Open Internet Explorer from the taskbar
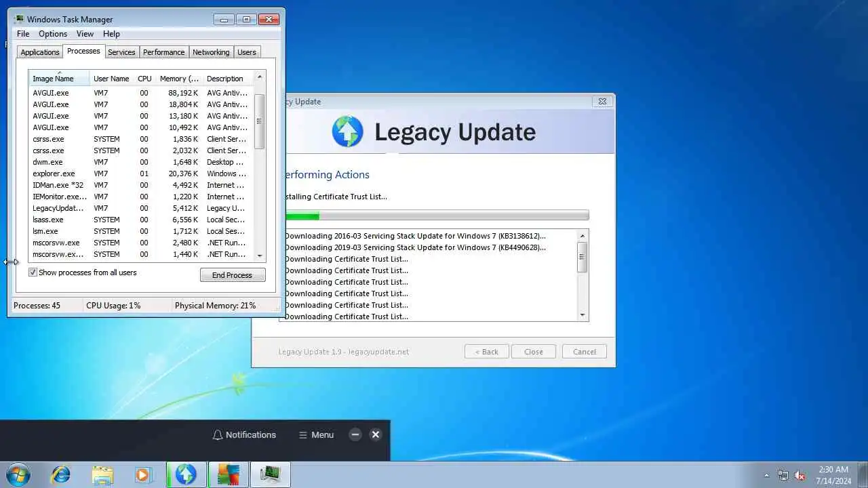This screenshot has width=868, height=488. [61, 474]
